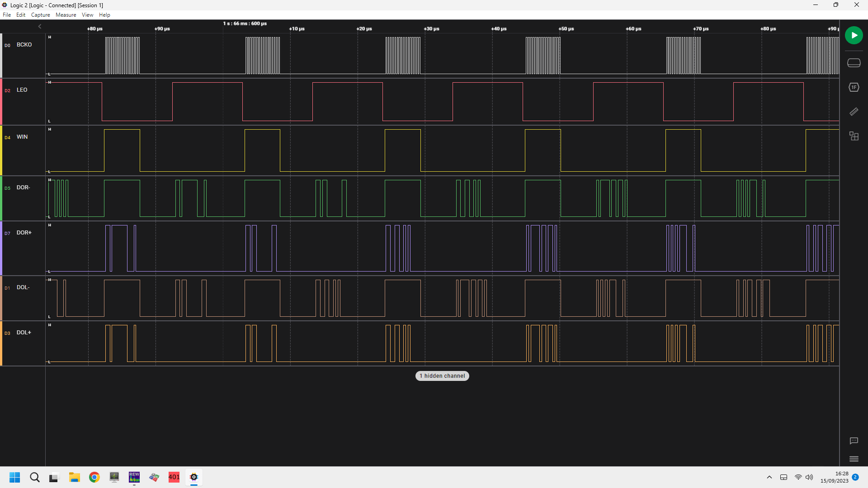Viewport: 868px width, 488px height.
Task: Open the monitor app taskbar icon
Action: 114,477
